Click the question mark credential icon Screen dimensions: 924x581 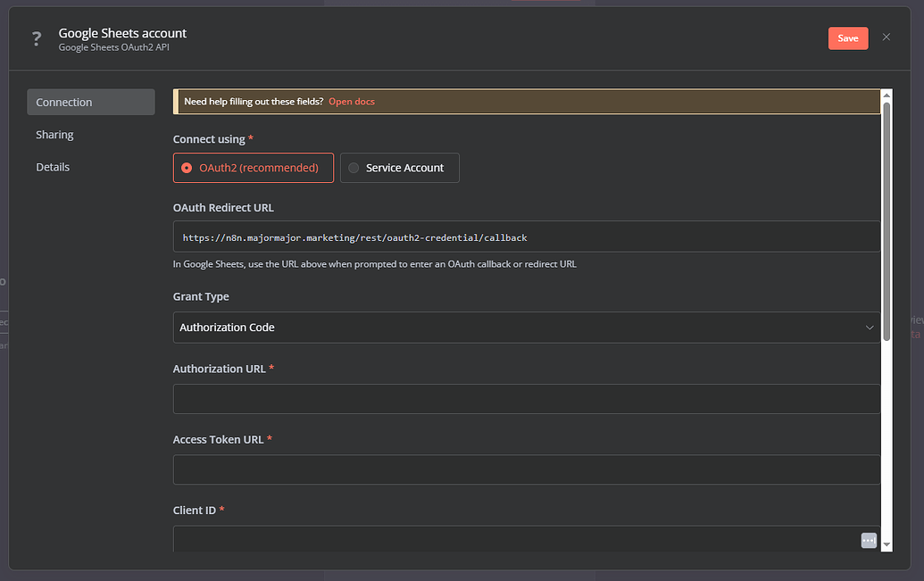click(x=37, y=38)
